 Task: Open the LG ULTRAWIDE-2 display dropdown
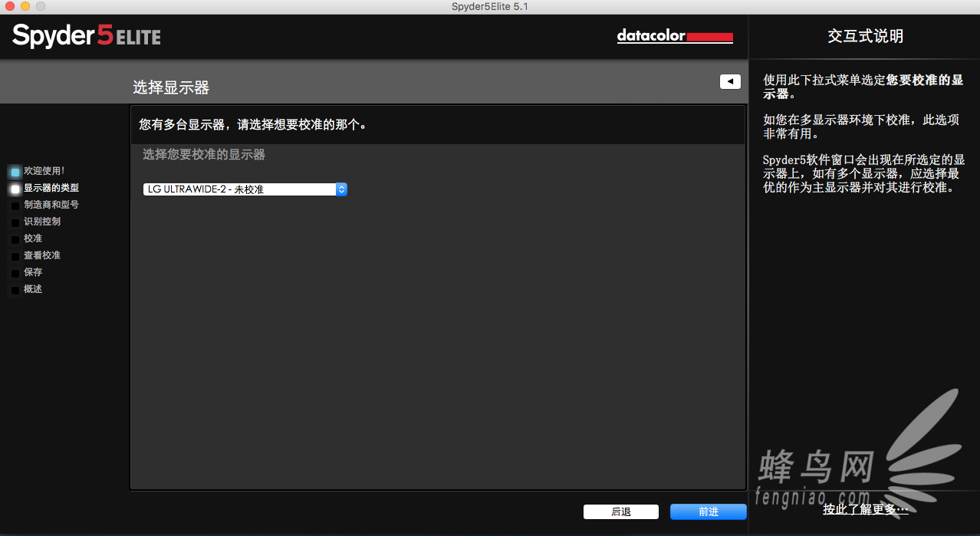(245, 189)
